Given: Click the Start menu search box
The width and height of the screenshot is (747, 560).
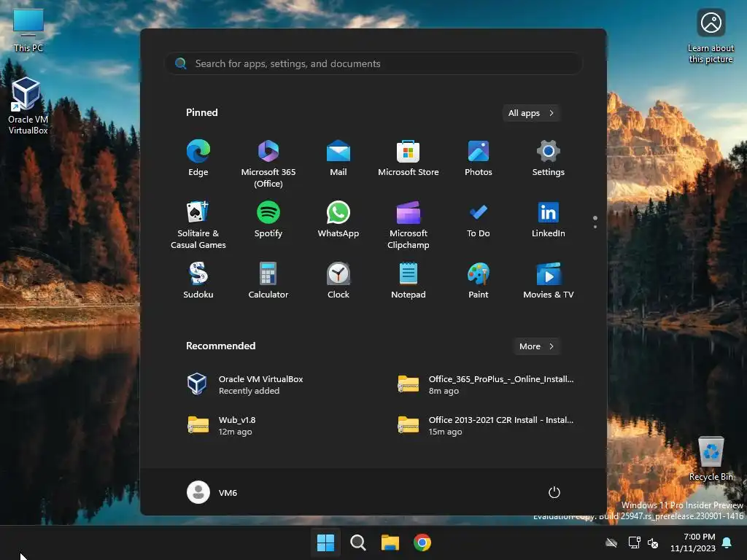Looking at the screenshot, I should tap(373, 63).
